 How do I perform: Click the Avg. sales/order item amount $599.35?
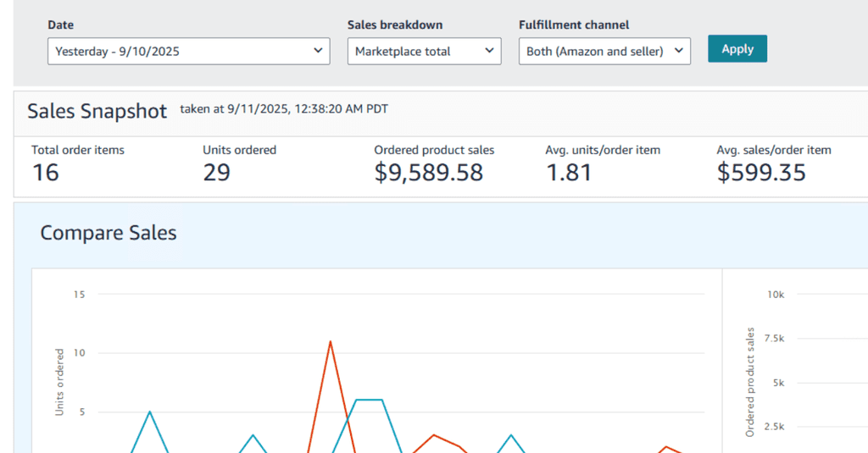[x=760, y=173]
